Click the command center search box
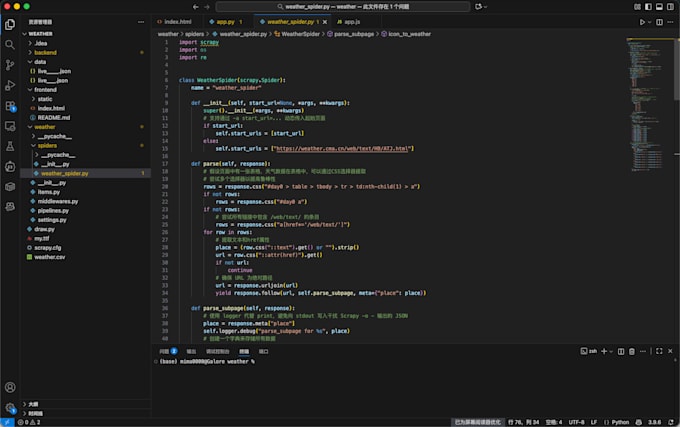680x427 pixels. (x=343, y=7)
